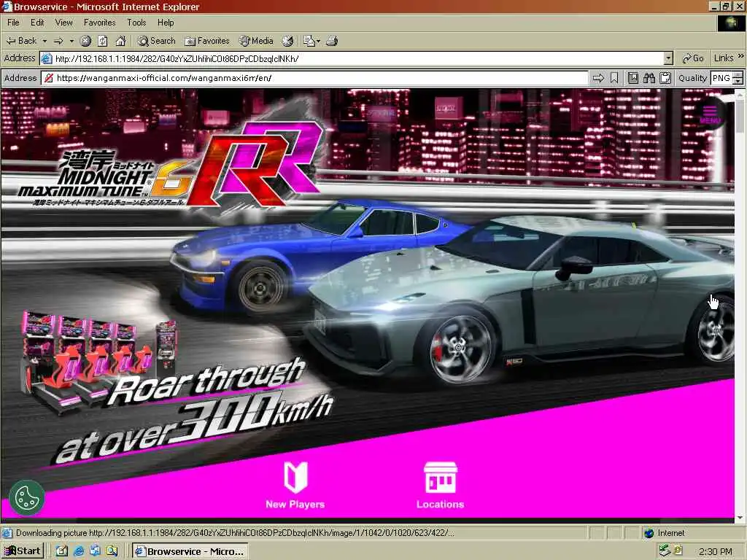
Task: Refresh the page with the Refresh icon
Action: coord(102,41)
